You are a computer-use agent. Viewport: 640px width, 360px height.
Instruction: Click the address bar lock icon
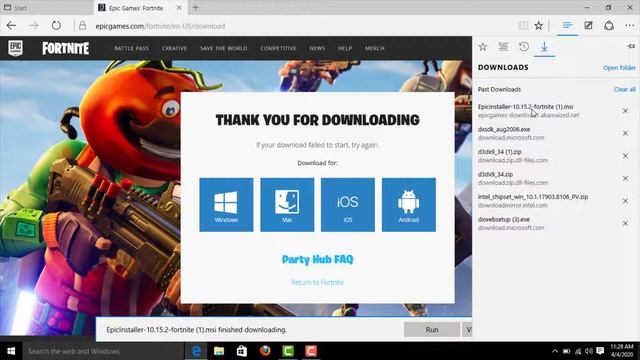coord(82,26)
